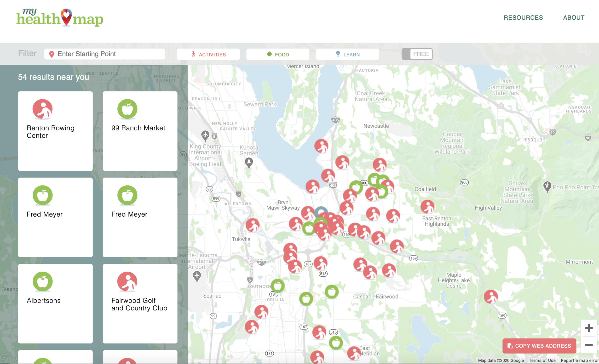Click the Poo Poo Point Trail hiker pin

(547, 186)
